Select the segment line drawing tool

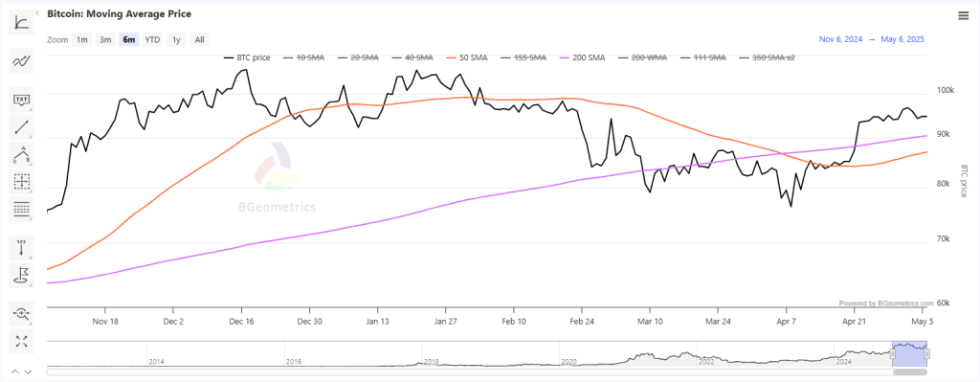(x=22, y=127)
